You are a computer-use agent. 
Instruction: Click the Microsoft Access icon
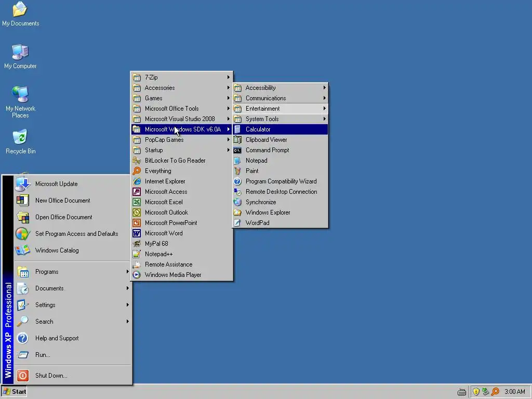click(137, 192)
